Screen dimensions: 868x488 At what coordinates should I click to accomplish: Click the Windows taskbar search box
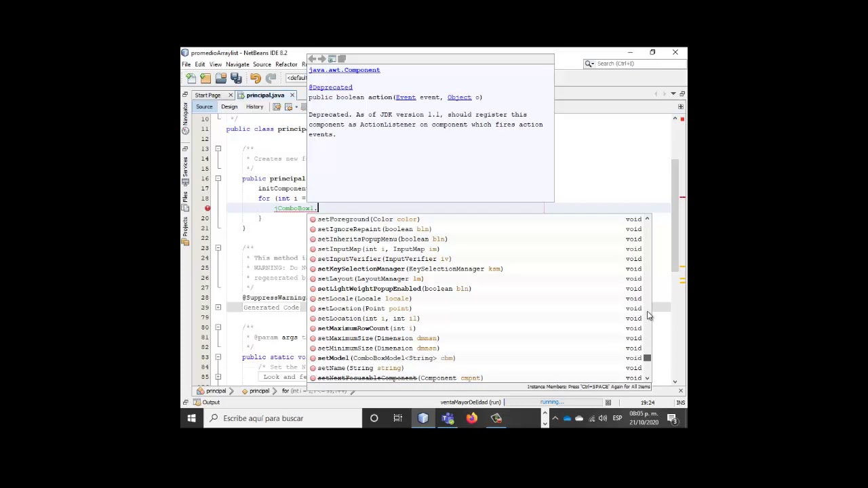pos(281,418)
